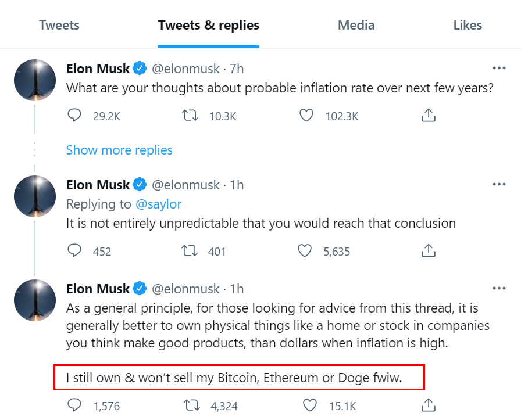Open more options on the @saylor reply
The image size is (521, 420).
click(499, 185)
